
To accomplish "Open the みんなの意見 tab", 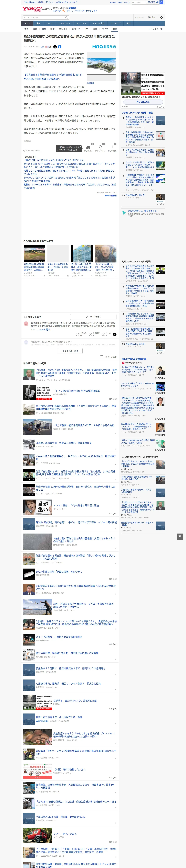I will 99,24.
